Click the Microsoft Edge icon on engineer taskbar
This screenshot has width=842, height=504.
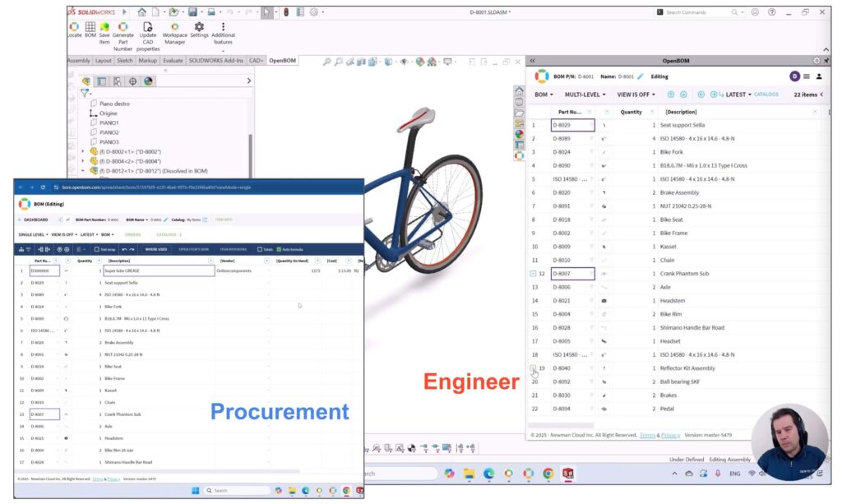point(488,474)
